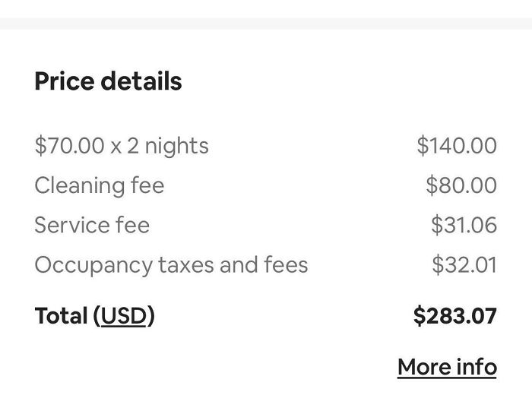Image resolution: width=532 pixels, height=411 pixels.
Task: Click the word taxes in the occupancy row
Action: [x=185, y=265]
